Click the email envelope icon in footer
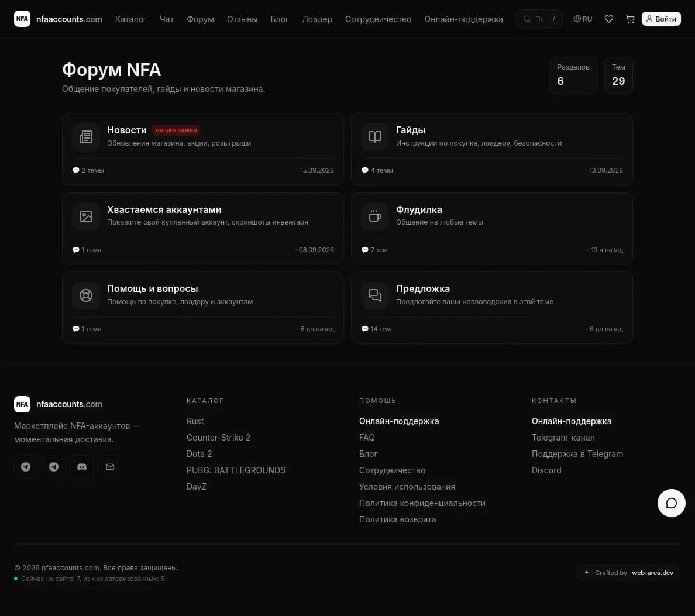Screen dimensions: 695x616 110,467
